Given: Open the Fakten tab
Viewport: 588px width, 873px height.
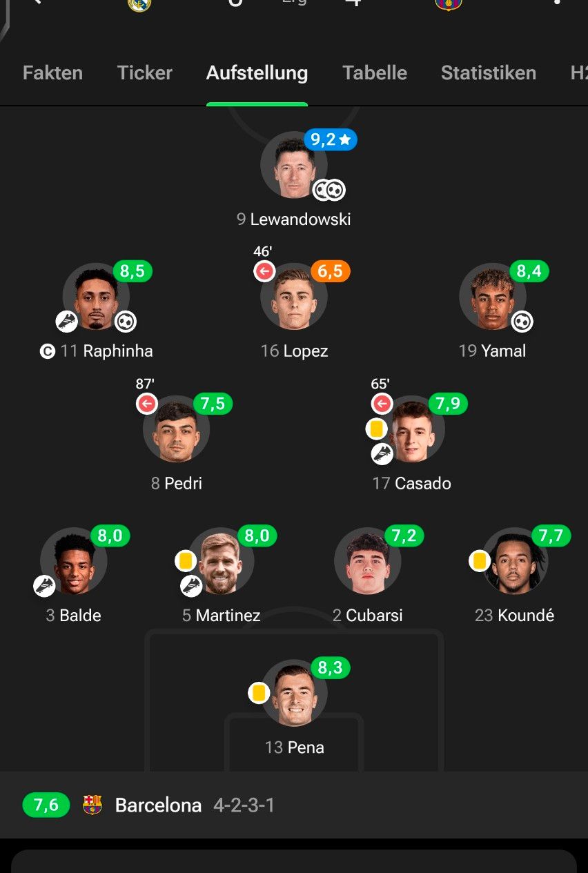Looking at the screenshot, I should [x=52, y=73].
